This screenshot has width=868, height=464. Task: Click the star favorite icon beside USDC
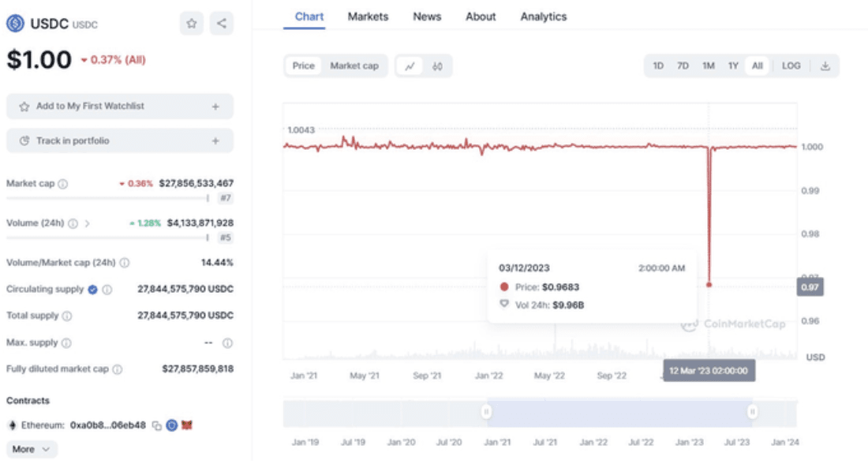(x=192, y=23)
